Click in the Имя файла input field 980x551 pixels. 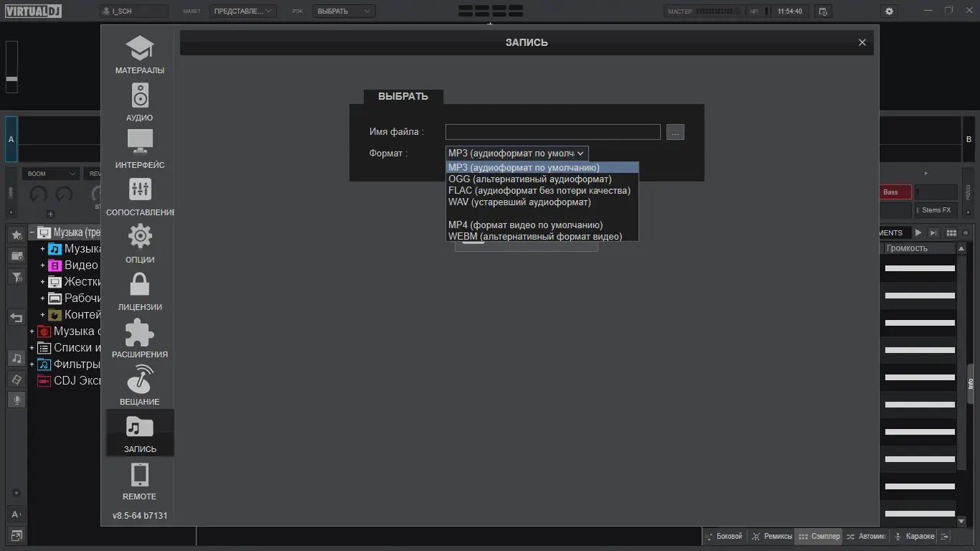point(552,132)
